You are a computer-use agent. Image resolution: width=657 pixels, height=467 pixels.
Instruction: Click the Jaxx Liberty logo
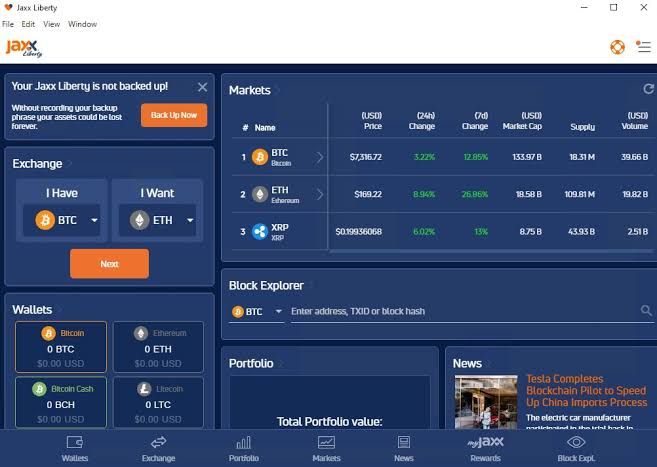[23, 48]
